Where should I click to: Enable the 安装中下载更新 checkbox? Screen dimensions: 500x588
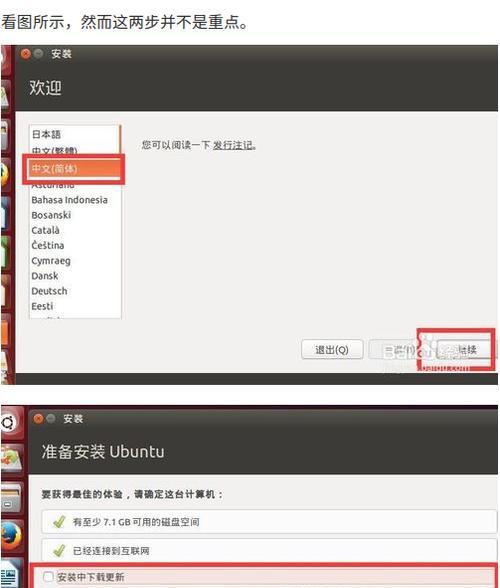[48, 576]
